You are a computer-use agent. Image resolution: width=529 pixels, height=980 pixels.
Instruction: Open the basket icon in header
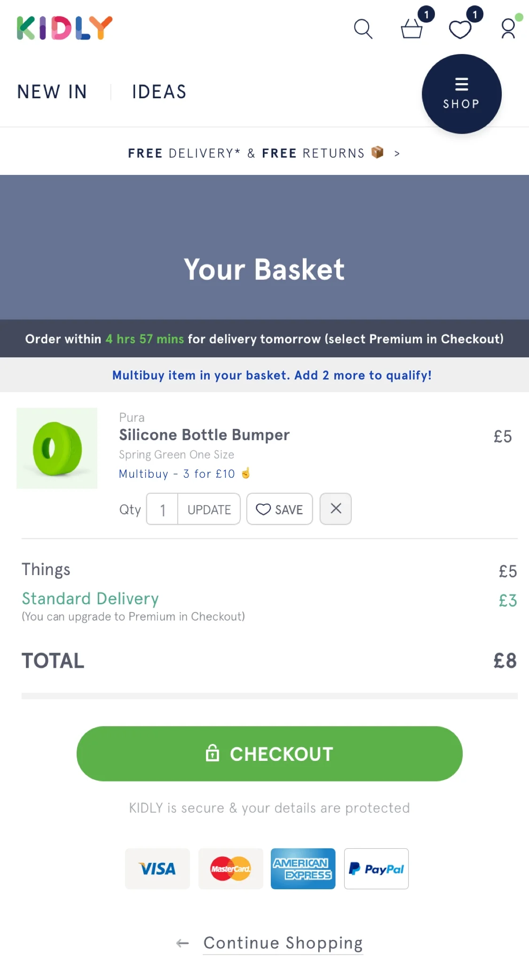click(412, 28)
